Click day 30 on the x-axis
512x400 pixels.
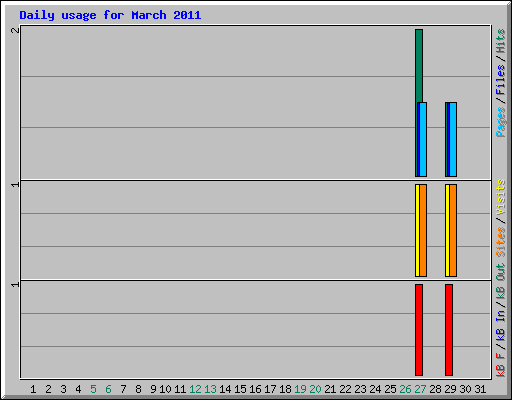(x=465, y=389)
